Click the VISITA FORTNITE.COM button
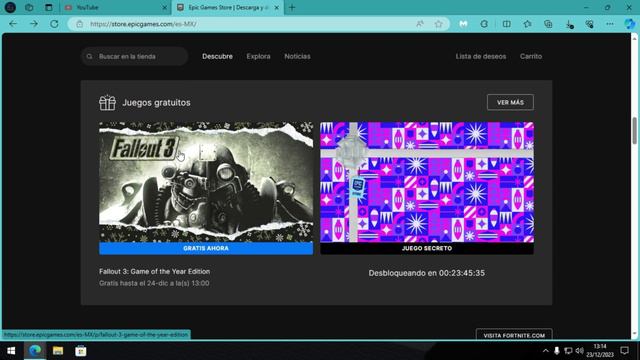The width and height of the screenshot is (640, 360). click(x=514, y=335)
